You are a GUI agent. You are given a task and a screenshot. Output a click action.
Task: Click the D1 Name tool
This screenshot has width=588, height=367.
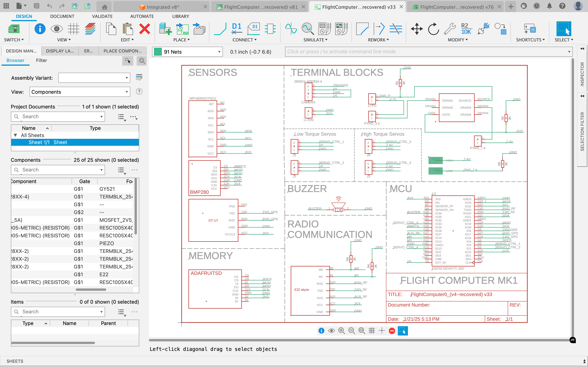tap(237, 29)
